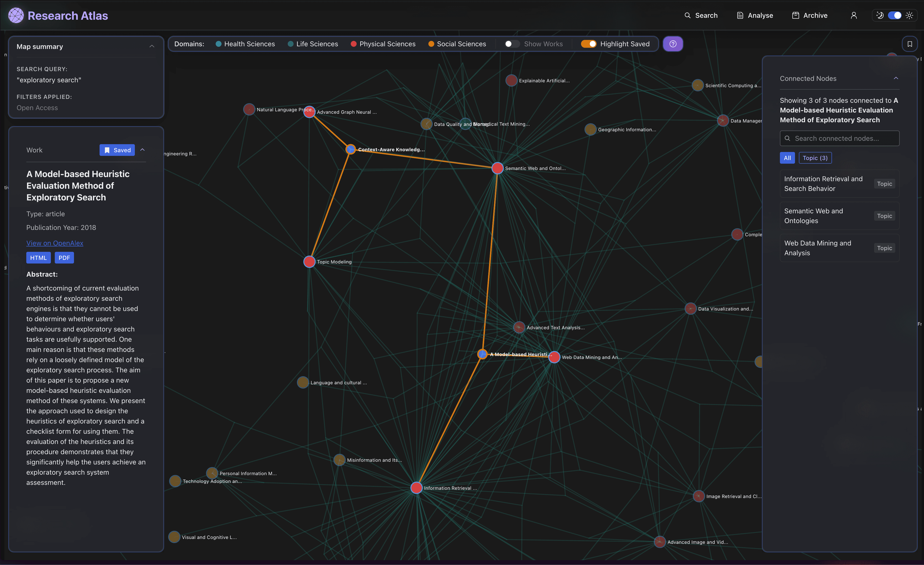This screenshot has width=924, height=565.
Task: Select the All filter tab
Action: point(787,158)
